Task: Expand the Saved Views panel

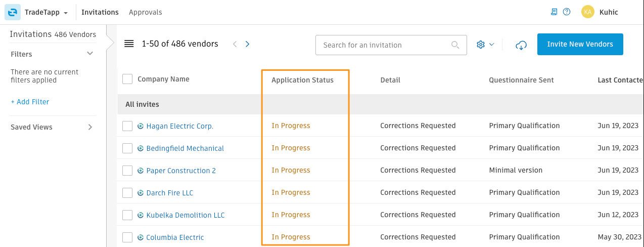Action: (x=90, y=127)
